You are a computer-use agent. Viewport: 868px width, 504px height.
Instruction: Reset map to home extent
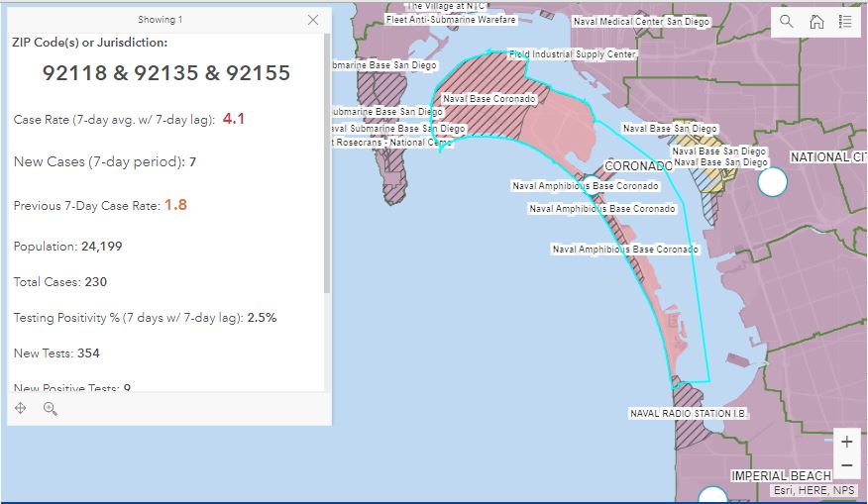pos(815,22)
